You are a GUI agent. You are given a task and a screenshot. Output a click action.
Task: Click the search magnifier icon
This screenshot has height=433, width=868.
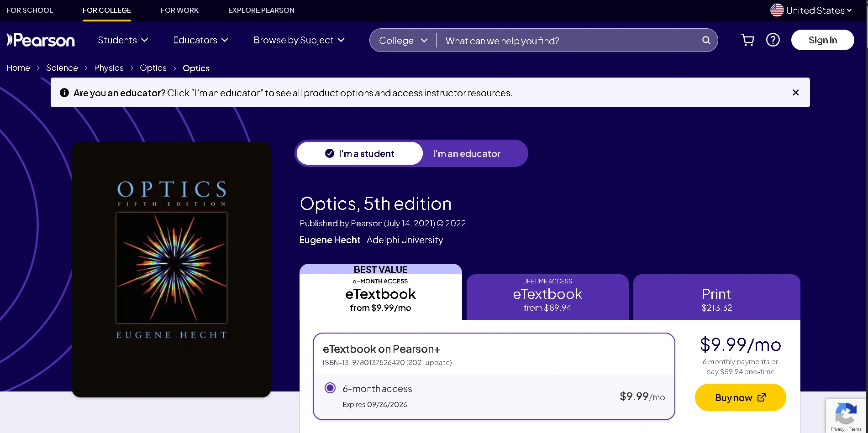pos(706,40)
